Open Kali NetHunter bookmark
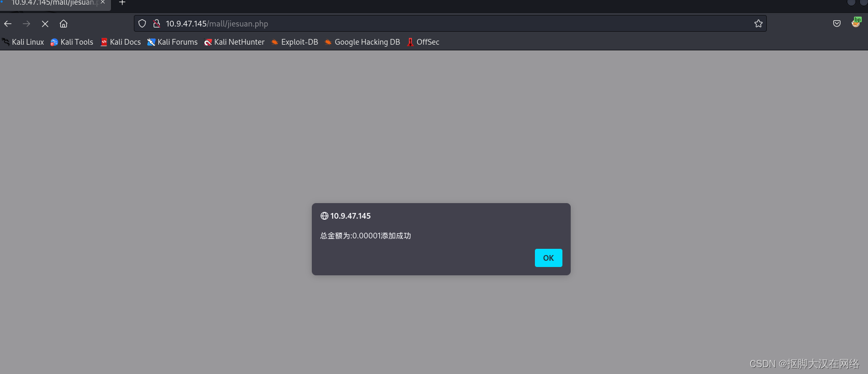Image resolution: width=868 pixels, height=374 pixels. [235, 42]
